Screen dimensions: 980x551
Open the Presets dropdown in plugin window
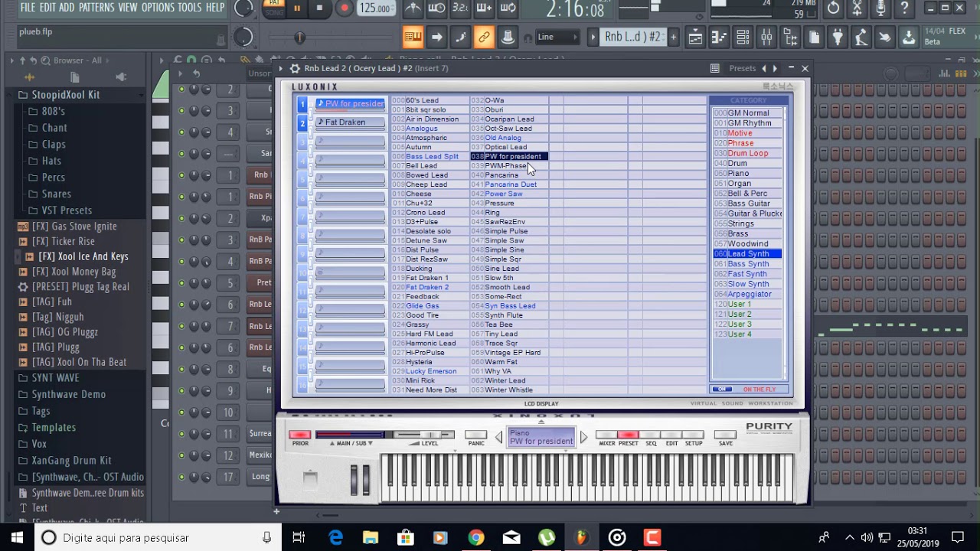pos(742,68)
